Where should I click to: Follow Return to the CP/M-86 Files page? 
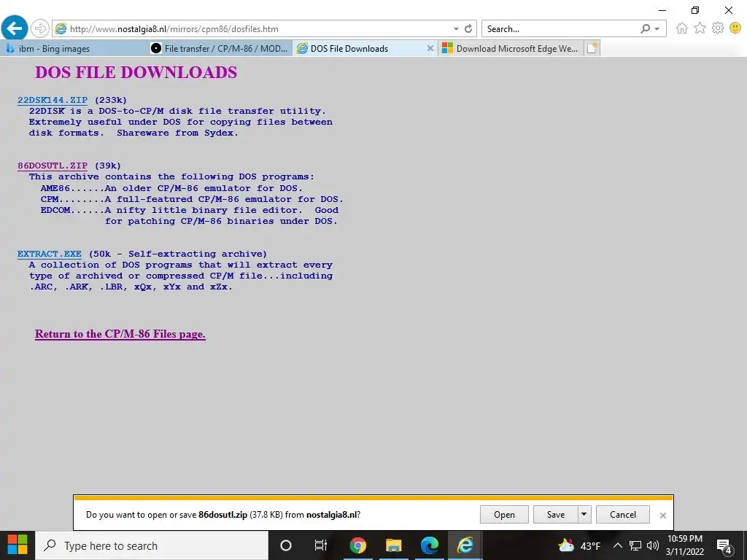pos(120,334)
